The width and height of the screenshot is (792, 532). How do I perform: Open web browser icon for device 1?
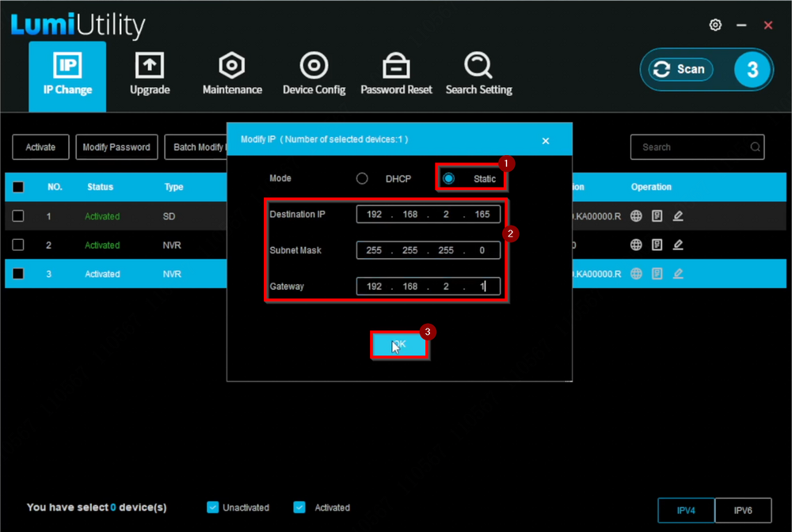point(636,216)
